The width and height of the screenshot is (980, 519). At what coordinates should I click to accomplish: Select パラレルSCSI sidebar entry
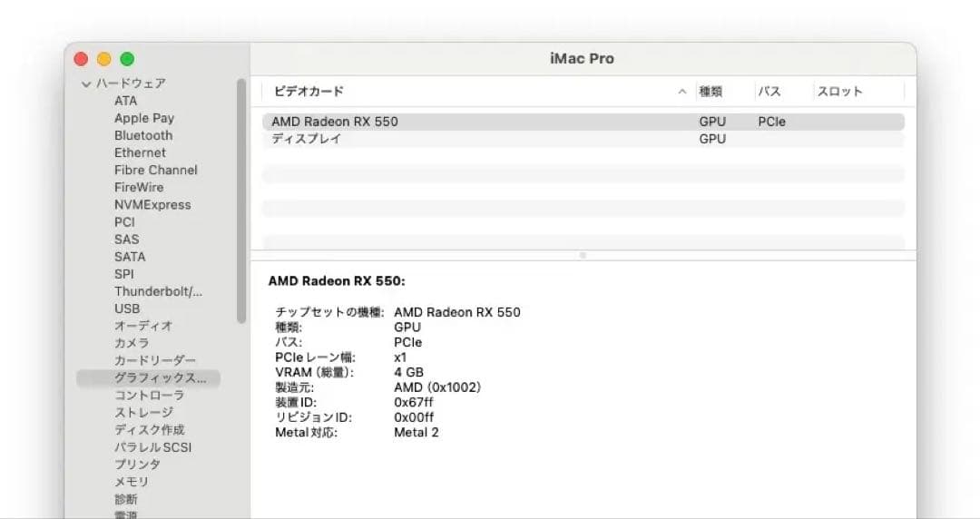click(x=153, y=447)
